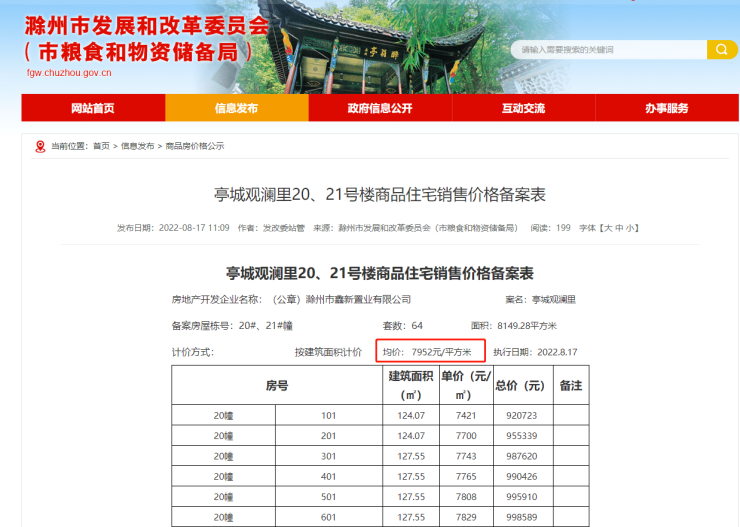Click the 阅读：199 read count
This screenshot has height=527, width=740.
(550, 228)
